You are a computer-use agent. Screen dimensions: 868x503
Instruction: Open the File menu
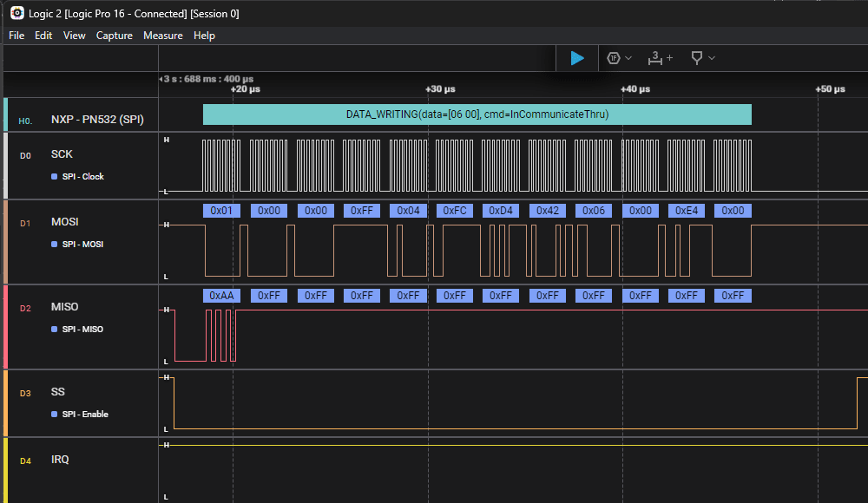click(x=16, y=36)
